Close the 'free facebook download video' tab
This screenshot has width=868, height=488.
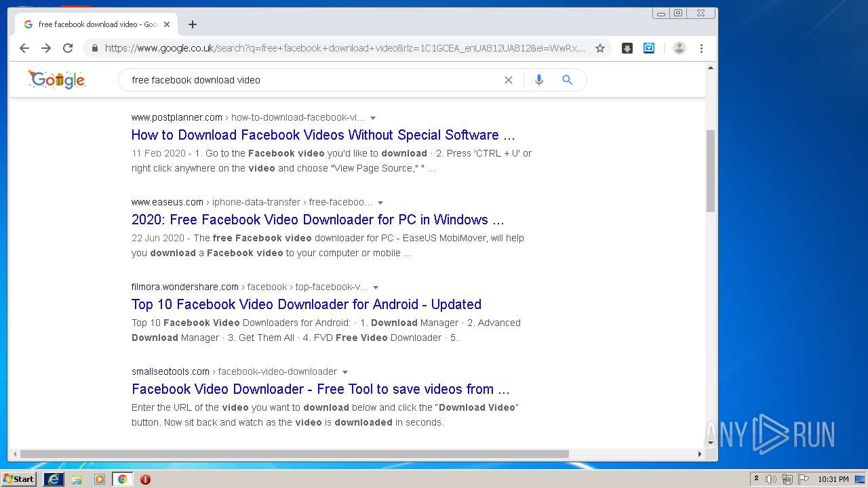167,24
